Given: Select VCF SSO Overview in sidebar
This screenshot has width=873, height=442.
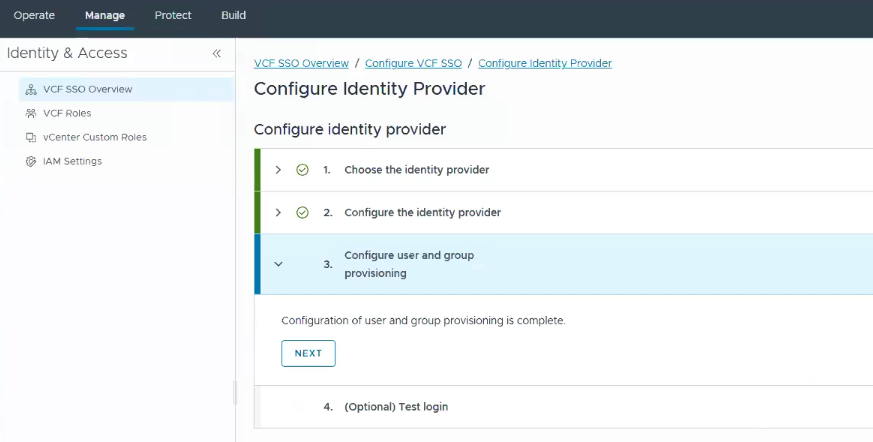Looking at the screenshot, I should click(x=126, y=90).
